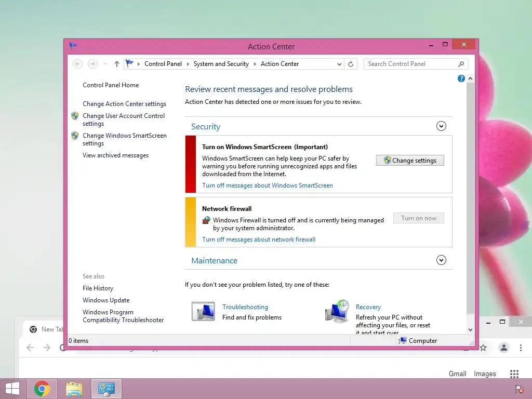Open Control Panel Home link

(111, 85)
